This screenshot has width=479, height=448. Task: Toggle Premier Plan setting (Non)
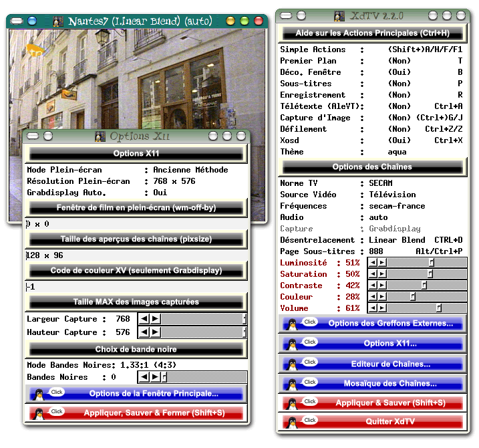[400, 61]
